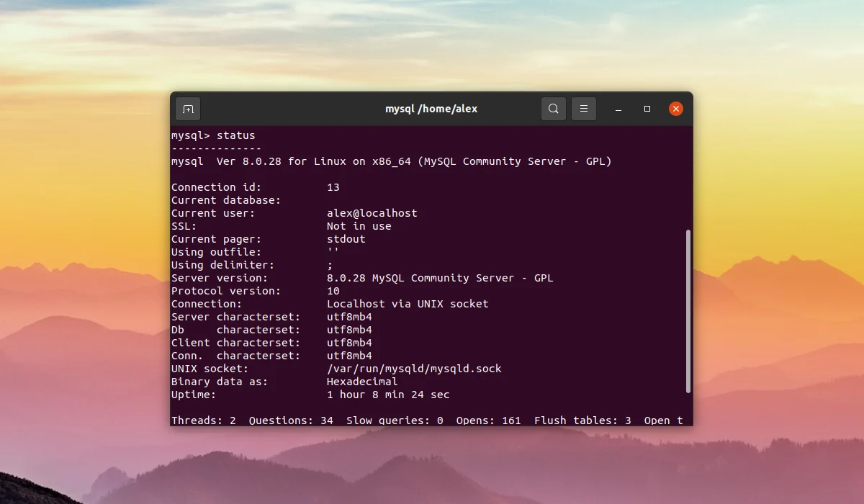Viewport: 864px width, 504px height.
Task: Click the 'Using outfile:' label
Action: pos(216,252)
